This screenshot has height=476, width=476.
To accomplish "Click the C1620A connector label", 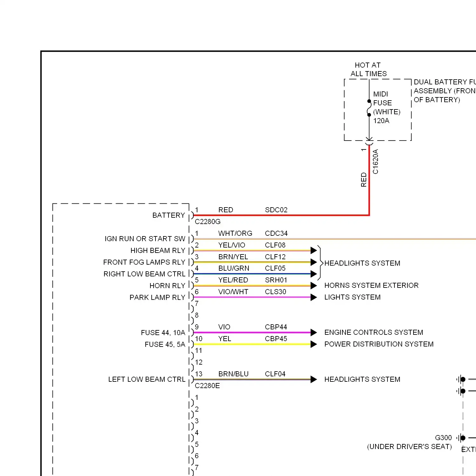I will [375, 162].
